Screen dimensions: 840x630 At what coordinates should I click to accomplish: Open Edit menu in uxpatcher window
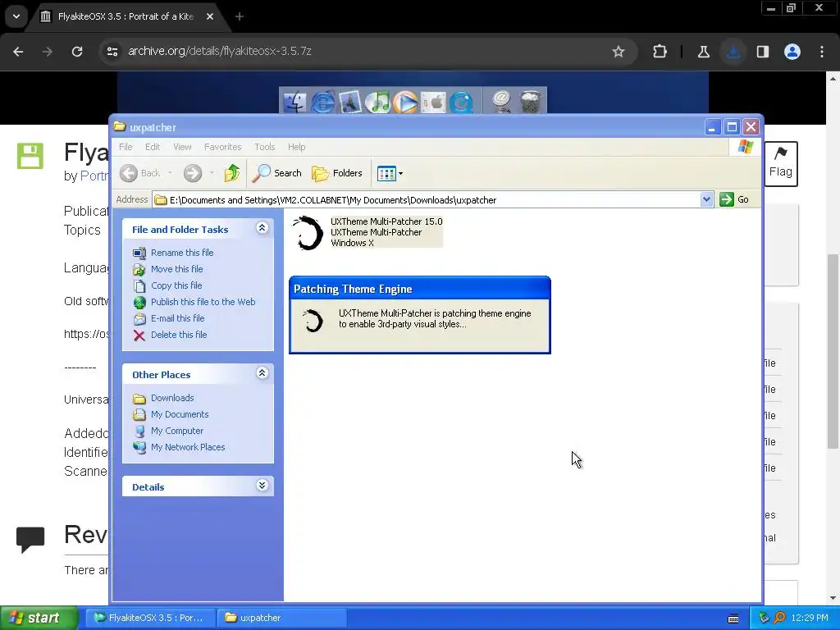coord(153,147)
